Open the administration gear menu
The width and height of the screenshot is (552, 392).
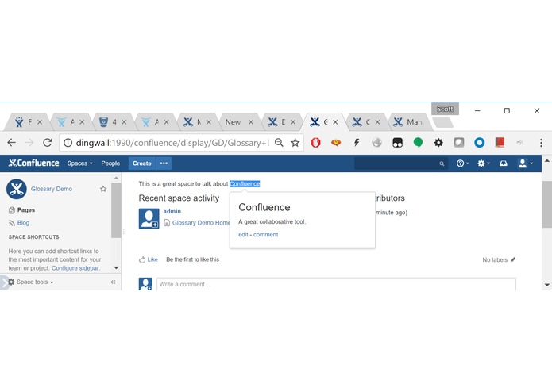pos(484,163)
